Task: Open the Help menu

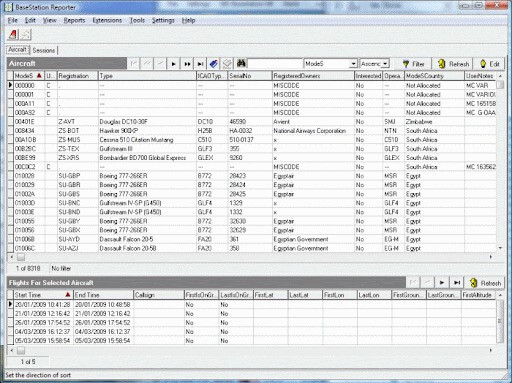Action: (x=188, y=20)
